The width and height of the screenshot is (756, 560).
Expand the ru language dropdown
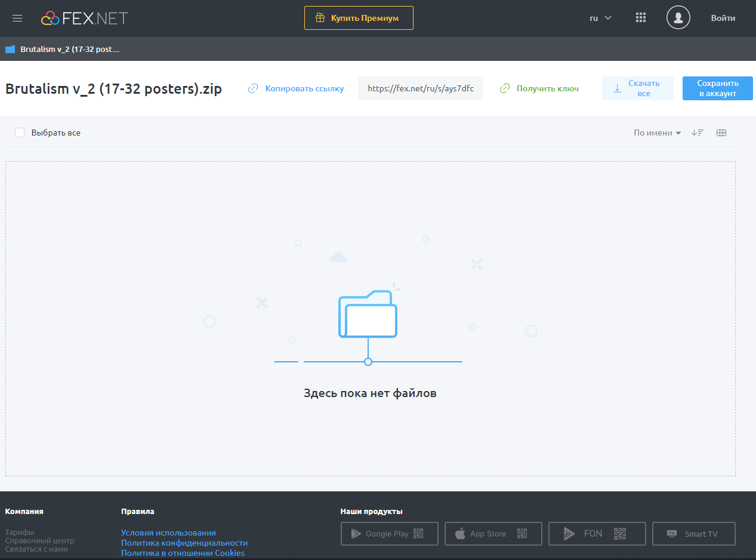click(x=600, y=18)
